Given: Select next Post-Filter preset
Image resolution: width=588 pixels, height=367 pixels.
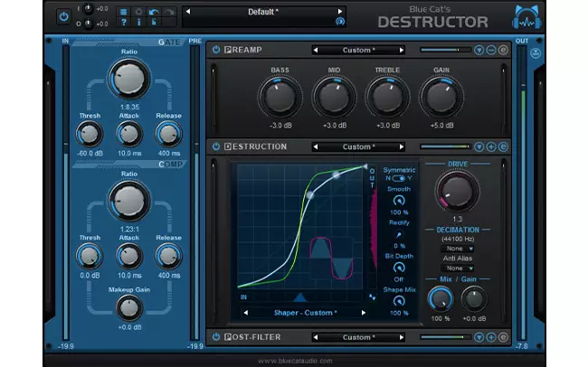Looking at the screenshot, I should pyautogui.click(x=402, y=337).
